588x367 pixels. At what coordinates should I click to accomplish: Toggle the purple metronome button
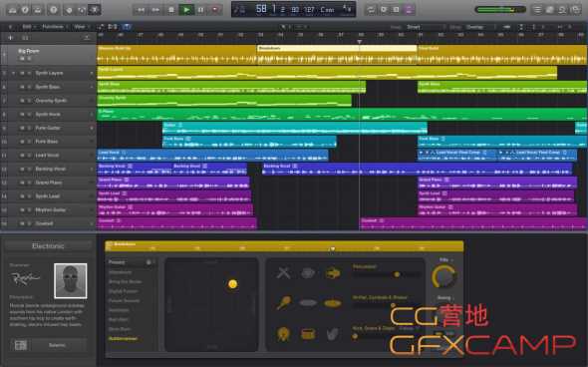pos(410,10)
